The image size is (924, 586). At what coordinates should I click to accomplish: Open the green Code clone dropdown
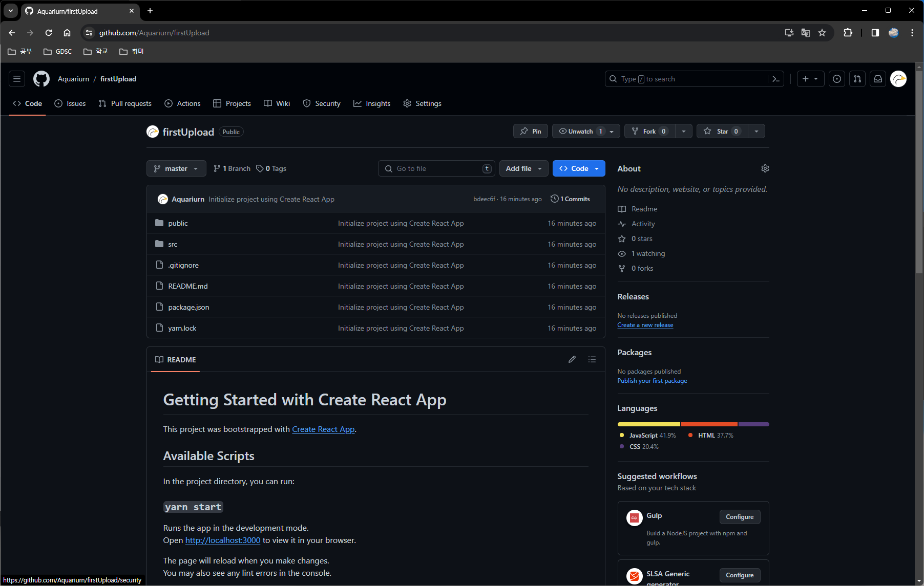(579, 168)
